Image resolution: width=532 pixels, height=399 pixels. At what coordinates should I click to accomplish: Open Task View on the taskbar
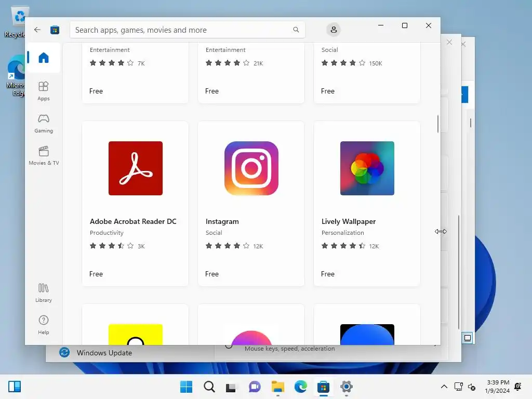click(x=231, y=387)
